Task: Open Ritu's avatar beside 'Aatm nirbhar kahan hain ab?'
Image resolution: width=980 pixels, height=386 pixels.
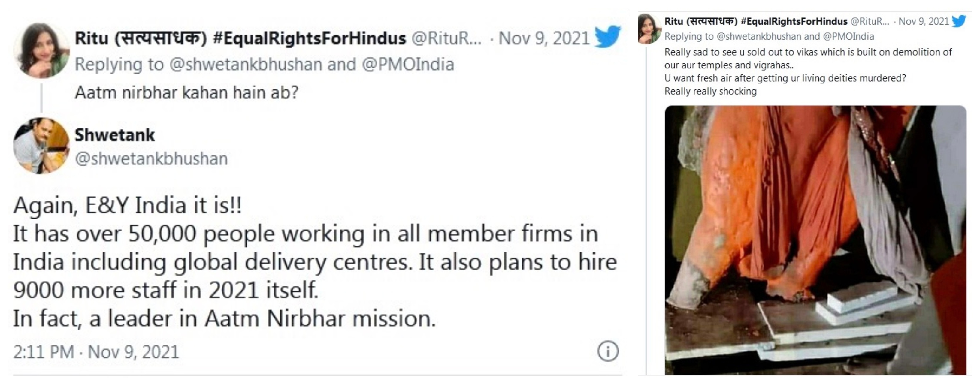Action: coord(41,51)
